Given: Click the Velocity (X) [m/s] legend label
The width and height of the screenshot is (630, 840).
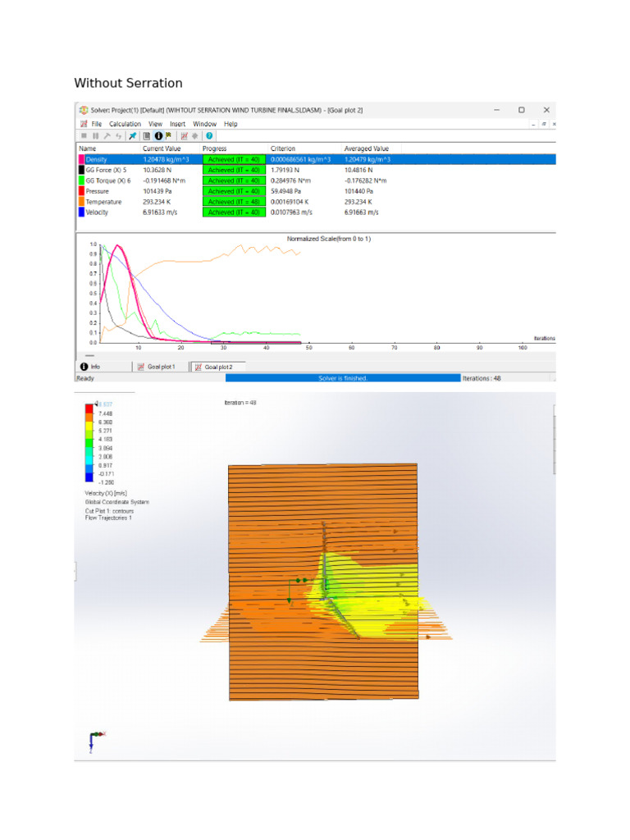Looking at the screenshot, I should pyautogui.click(x=106, y=493).
